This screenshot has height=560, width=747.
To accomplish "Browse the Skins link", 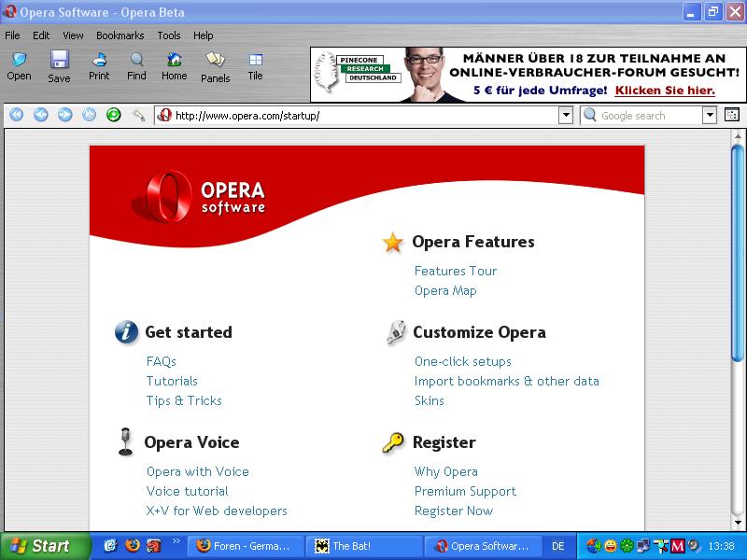I will pyautogui.click(x=430, y=400).
